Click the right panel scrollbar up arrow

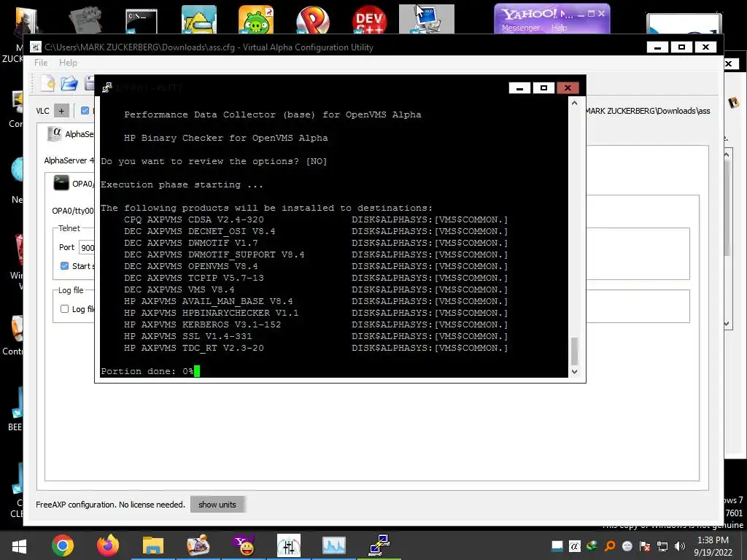[x=727, y=155]
